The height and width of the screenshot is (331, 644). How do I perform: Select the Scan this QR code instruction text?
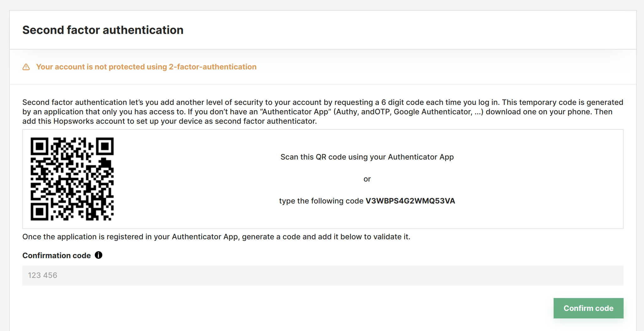click(367, 157)
